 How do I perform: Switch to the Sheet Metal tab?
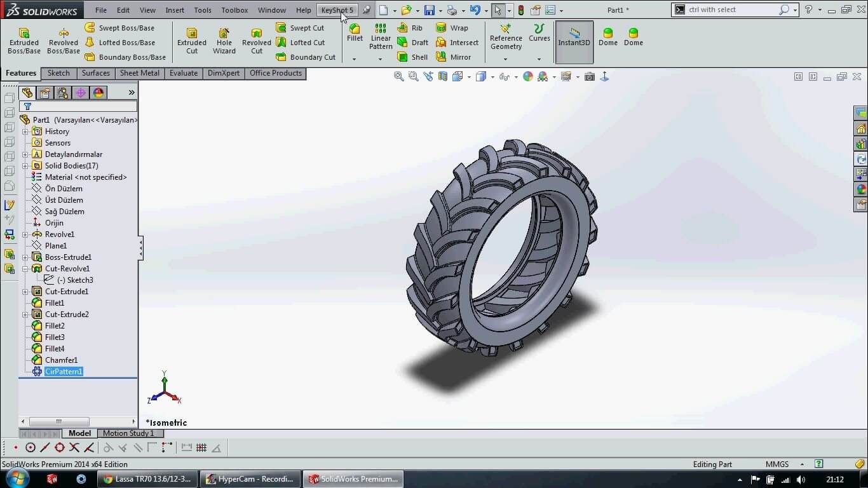pos(140,73)
